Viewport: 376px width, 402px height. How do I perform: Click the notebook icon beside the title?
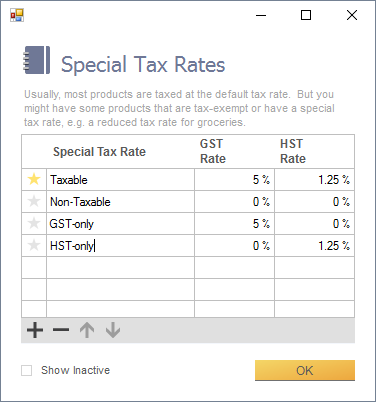coord(37,60)
